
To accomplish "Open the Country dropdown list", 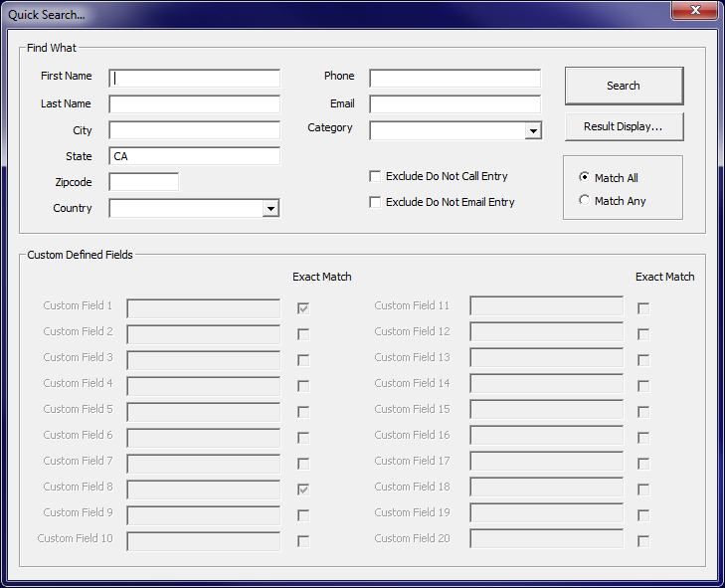I will click(271, 209).
